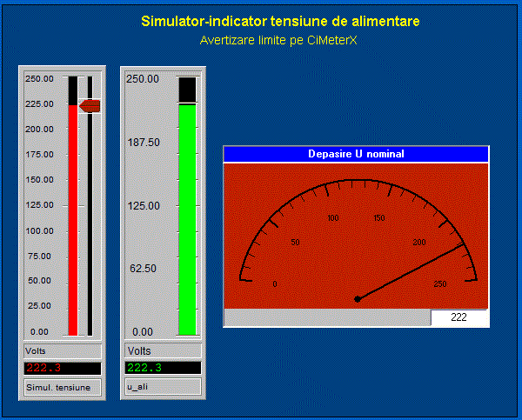
Task: Select the red 222.3 value readout
Action: tap(63, 368)
